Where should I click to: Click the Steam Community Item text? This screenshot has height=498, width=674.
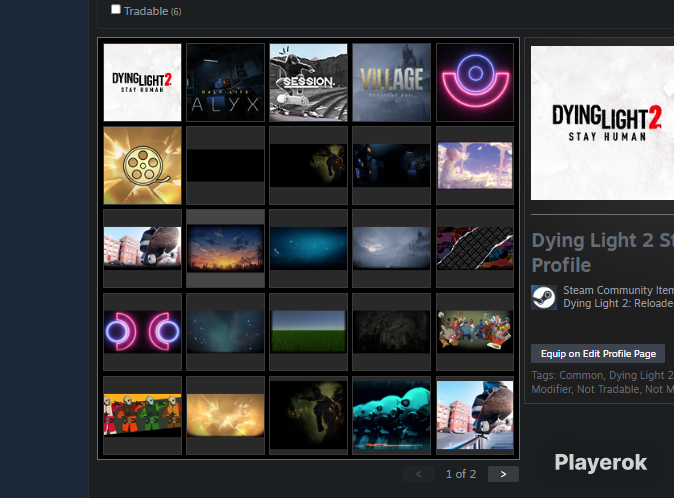coord(619,290)
